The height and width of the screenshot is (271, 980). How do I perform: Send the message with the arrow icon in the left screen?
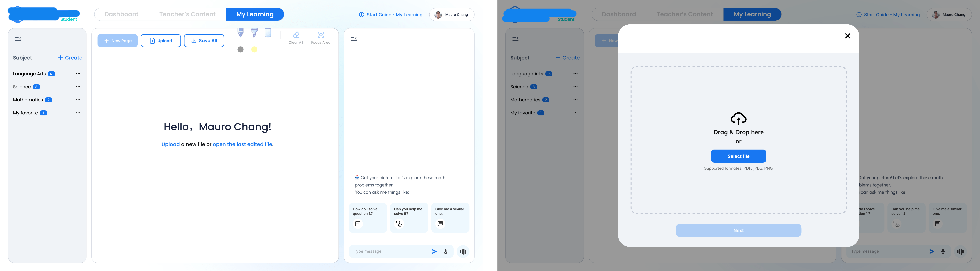pos(434,251)
